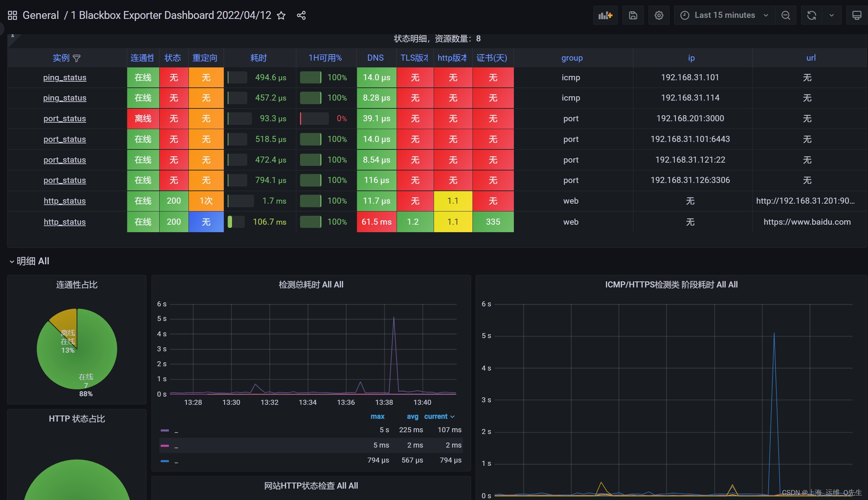Open http_status link for baidu.com row
The height and width of the screenshot is (500, 868).
pos(65,222)
